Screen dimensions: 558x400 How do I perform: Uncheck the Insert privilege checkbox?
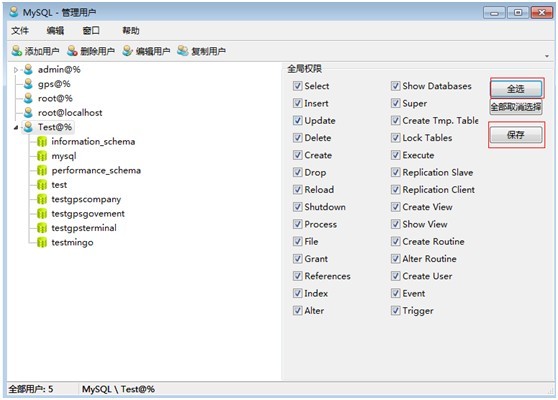298,103
